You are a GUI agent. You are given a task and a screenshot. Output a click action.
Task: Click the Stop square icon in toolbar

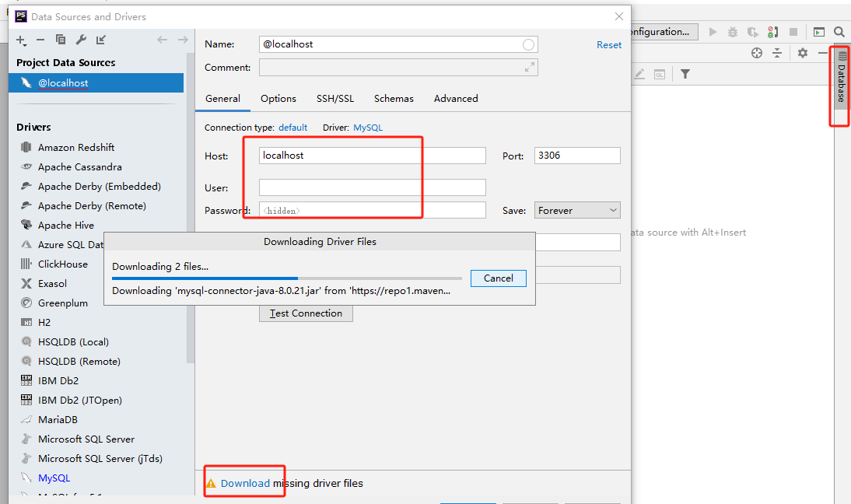793,32
